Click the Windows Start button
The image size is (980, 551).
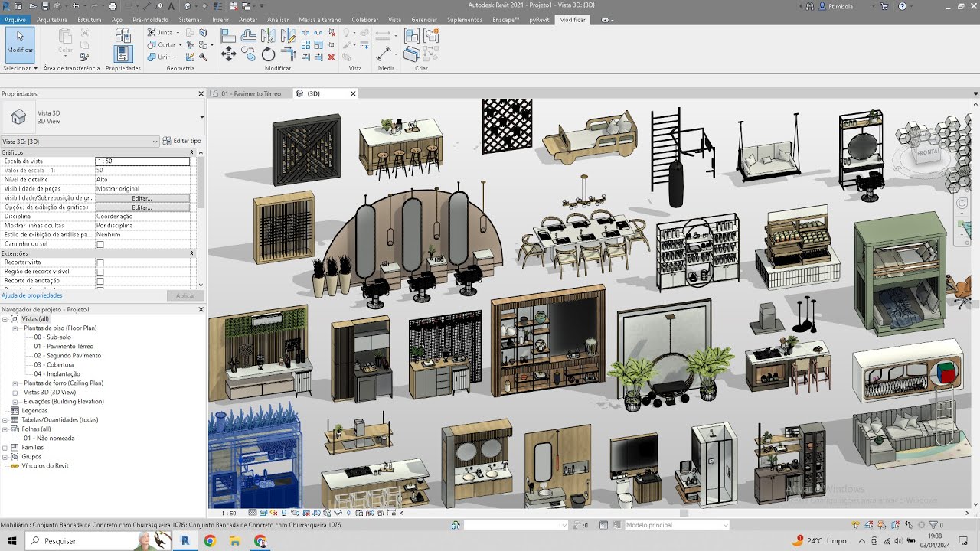tap(12, 541)
